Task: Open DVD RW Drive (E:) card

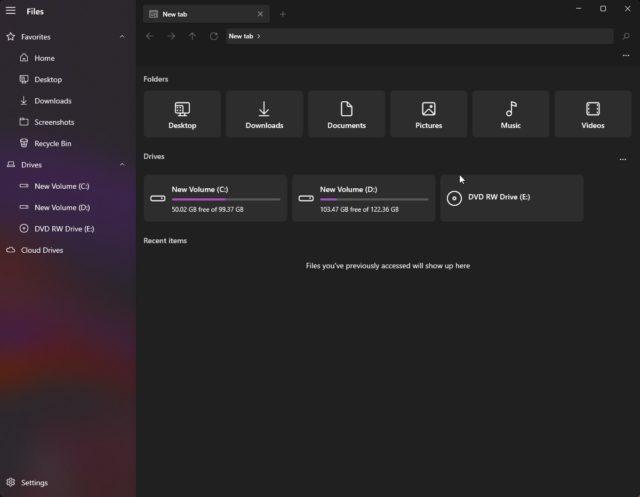Action: [512, 198]
